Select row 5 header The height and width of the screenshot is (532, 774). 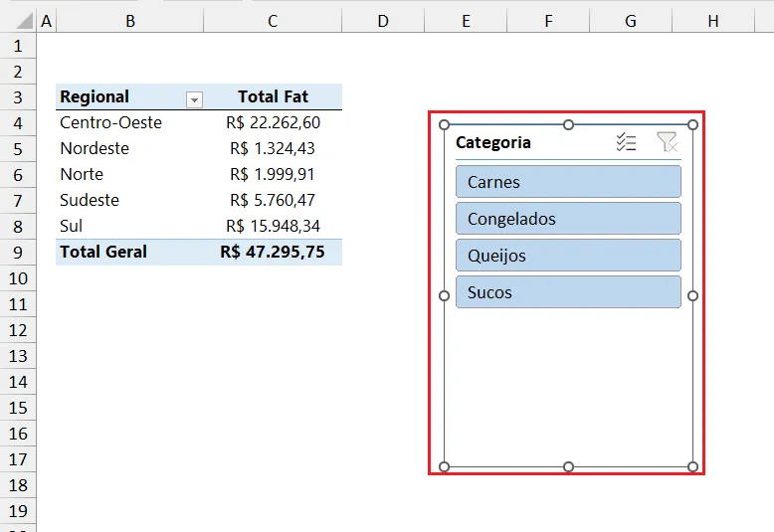pyautogui.click(x=18, y=148)
